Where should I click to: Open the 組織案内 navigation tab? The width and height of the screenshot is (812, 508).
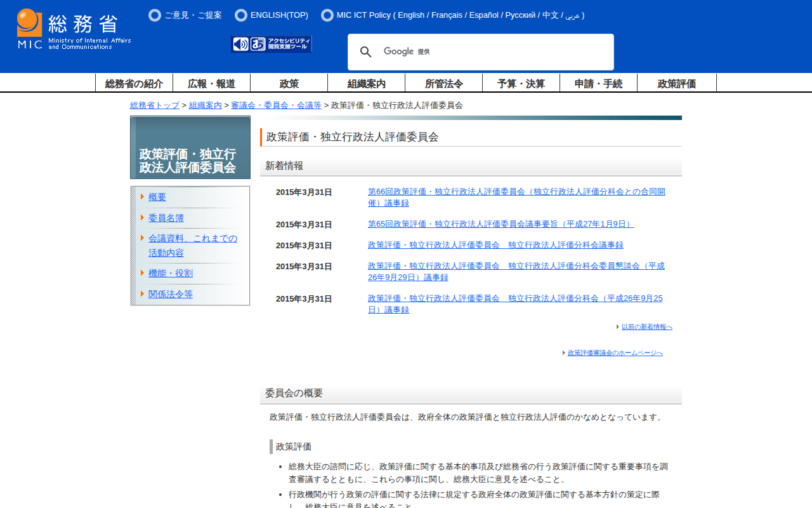[x=367, y=83]
